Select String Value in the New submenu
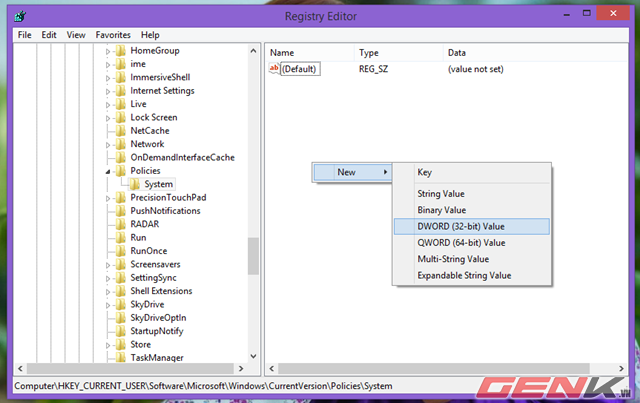This screenshot has height=403, width=640. 441,193
